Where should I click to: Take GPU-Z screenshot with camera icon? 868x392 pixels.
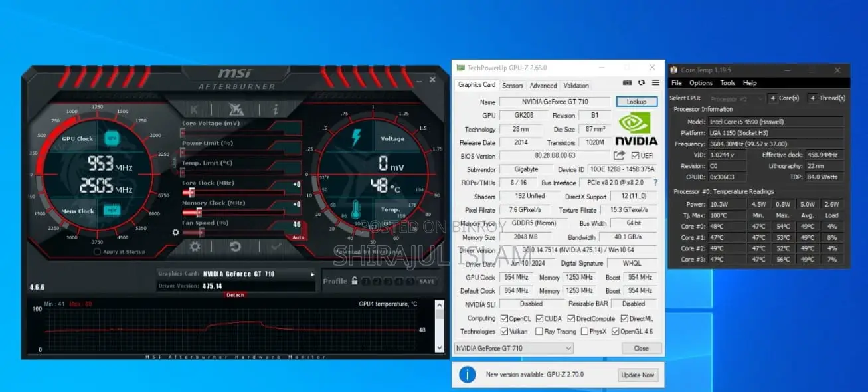pyautogui.click(x=627, y=83)
